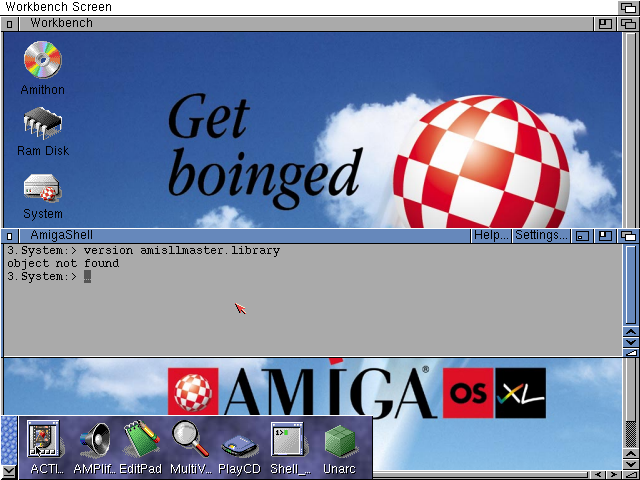Click the AmigaShell zoom gadget
The height and width of the screenshot is (480, 640).
[x=605, y=236]
